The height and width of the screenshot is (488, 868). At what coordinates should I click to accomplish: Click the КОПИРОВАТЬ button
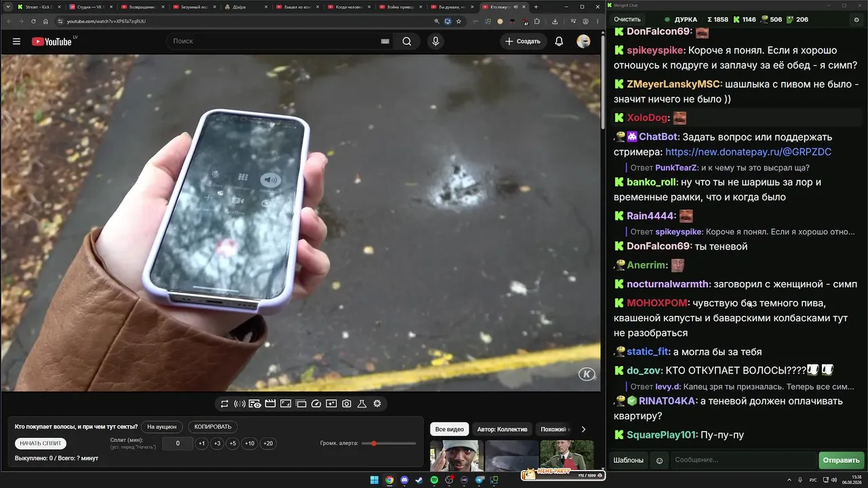213,427
